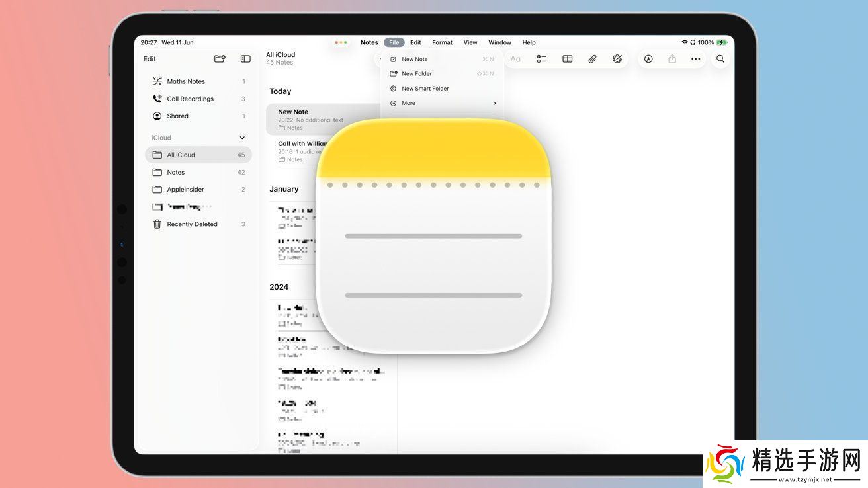Click the share icon in toolbar
Screen dimensions: 868x488
tap(672, 59)
